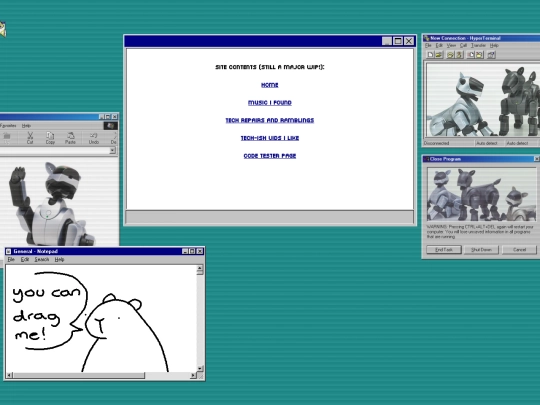
Task: Click the Call phone icon in HyperTerminal
Action: pyautogui.click(x=450, y=55)
